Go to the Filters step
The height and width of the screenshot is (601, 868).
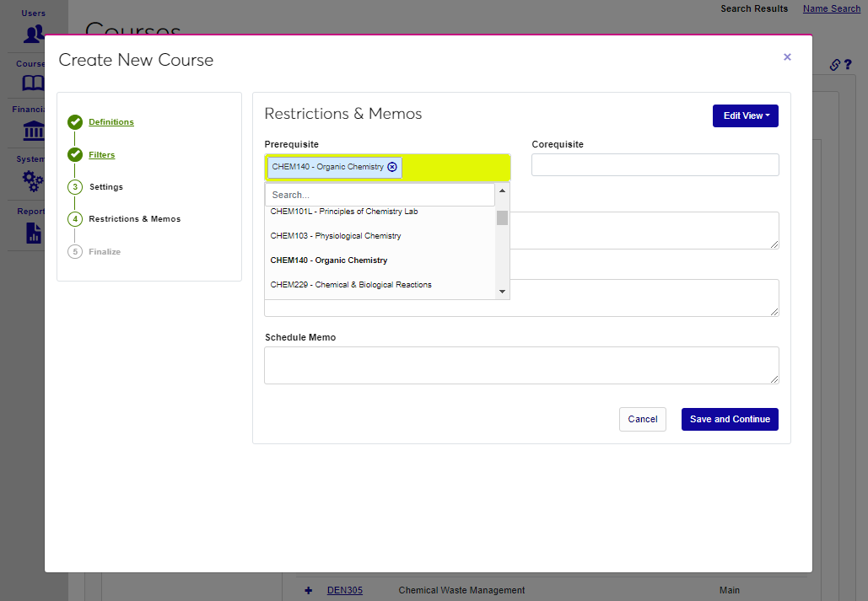point(102,155)
